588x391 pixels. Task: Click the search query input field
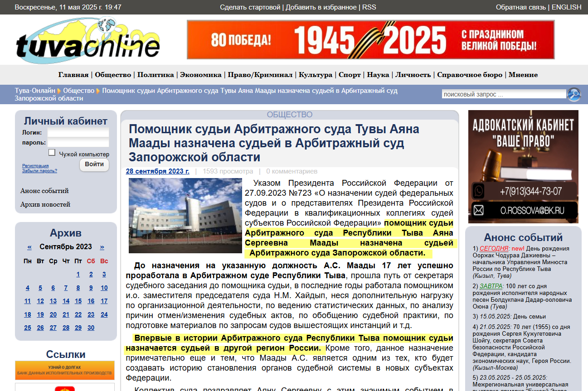click(x=503, y=93)
